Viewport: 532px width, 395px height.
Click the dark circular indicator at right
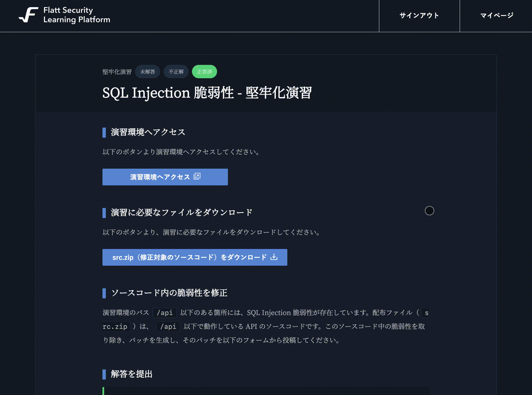click(x=429, y=211)
